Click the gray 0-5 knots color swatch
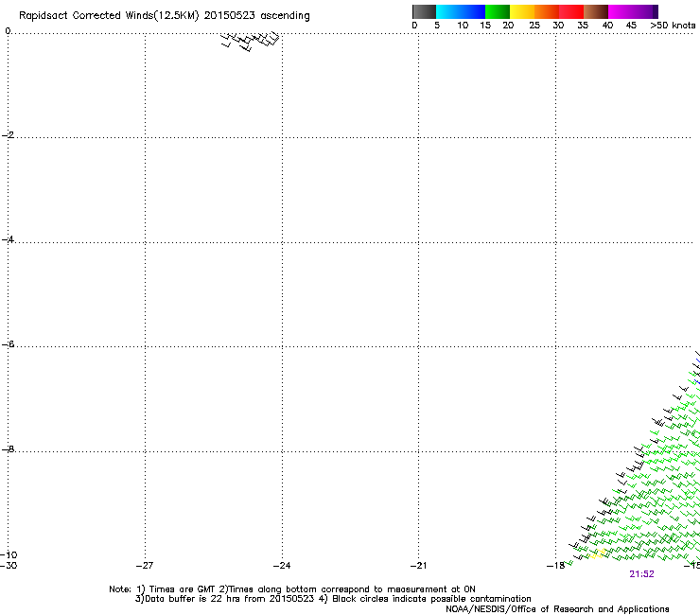 coord(424,11)
